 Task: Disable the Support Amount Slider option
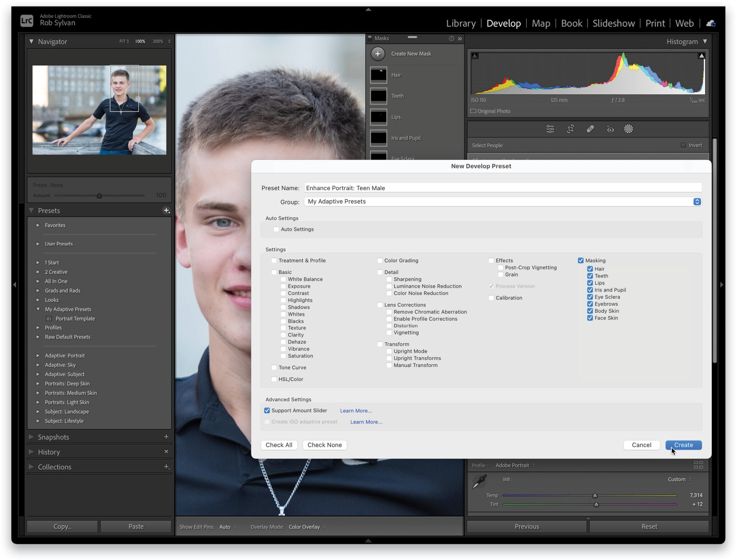pyautogui.click(x=267, y=410)
